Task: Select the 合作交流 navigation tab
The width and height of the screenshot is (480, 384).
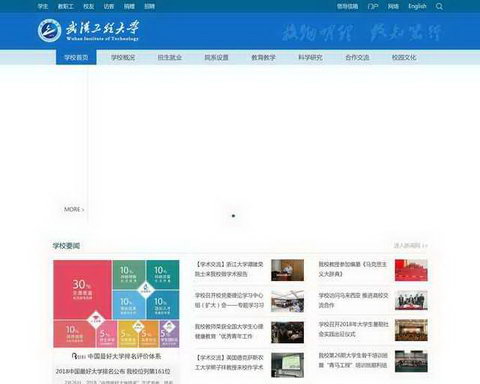Action: pos(357,57)
